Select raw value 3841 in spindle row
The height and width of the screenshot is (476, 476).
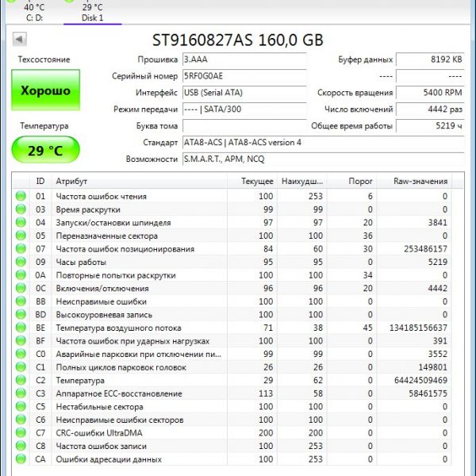[437, 222]
